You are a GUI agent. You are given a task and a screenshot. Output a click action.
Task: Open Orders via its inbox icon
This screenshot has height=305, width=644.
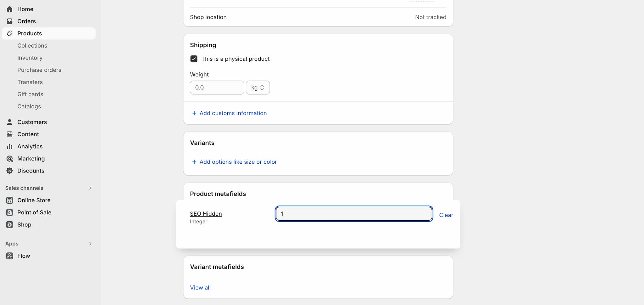9,21
